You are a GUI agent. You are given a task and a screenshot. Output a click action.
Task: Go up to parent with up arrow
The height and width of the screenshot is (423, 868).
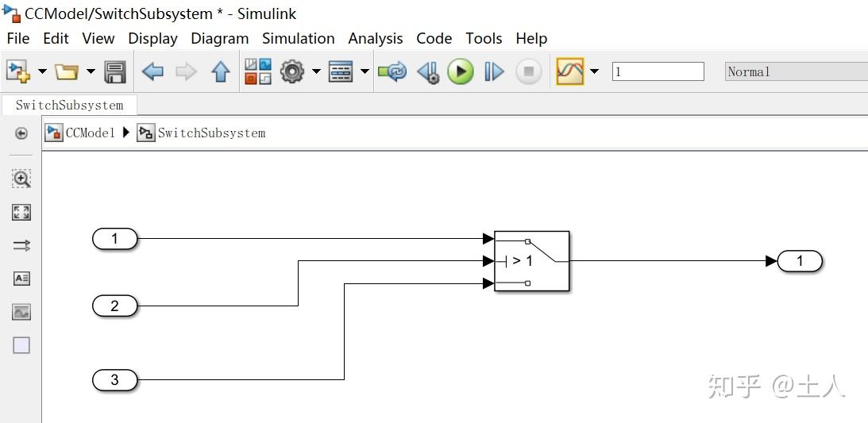click(x=220, y=72)
